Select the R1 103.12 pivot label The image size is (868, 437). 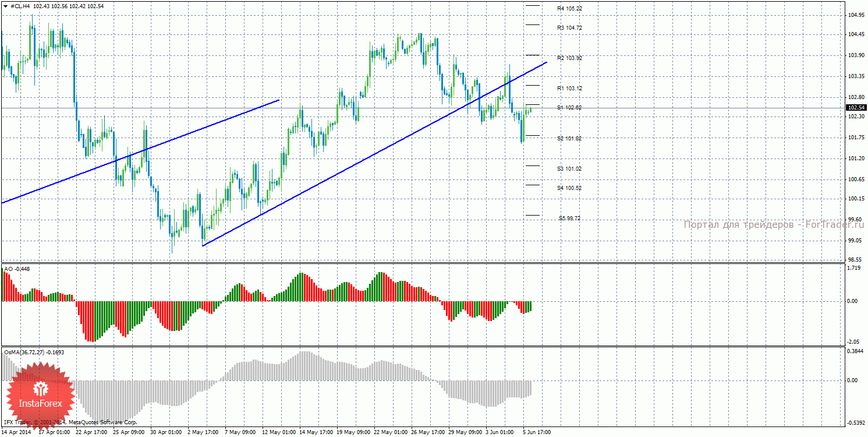coord(569,89)
